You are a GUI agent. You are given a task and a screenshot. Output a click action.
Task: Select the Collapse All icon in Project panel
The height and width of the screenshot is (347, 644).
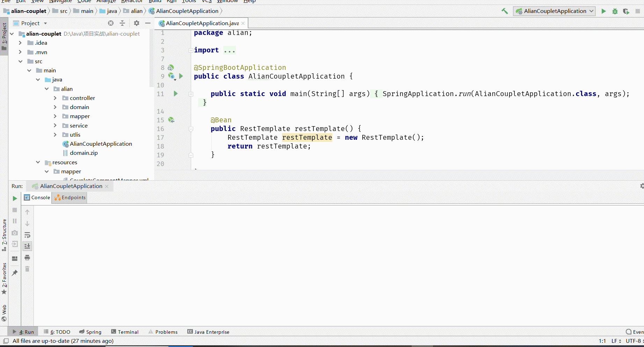tap(122, 23)
